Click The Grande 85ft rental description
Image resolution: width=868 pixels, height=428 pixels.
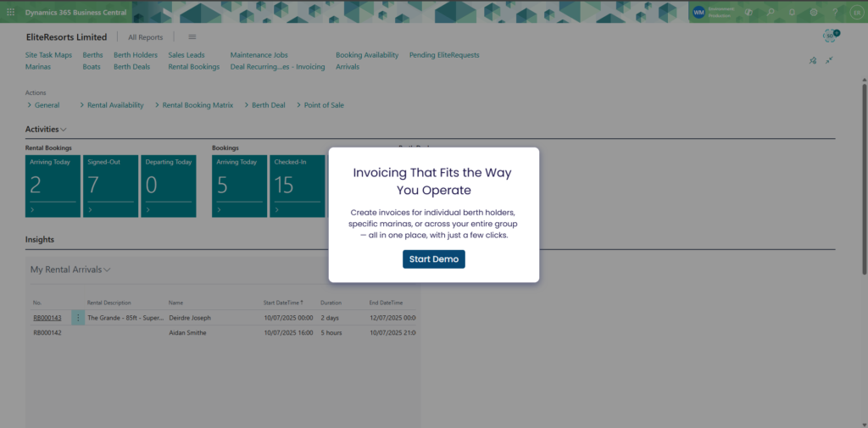pyautogui.click(x=125, y=318)
